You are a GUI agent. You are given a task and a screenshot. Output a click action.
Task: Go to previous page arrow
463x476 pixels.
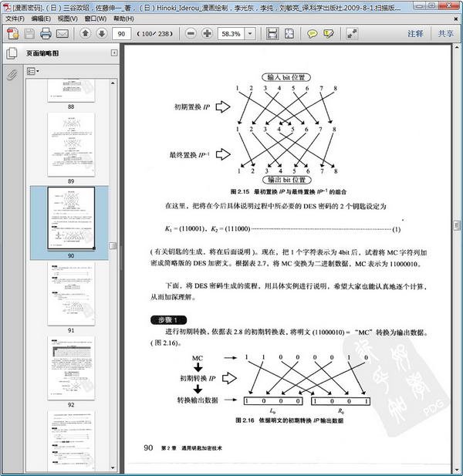[86, 33]
